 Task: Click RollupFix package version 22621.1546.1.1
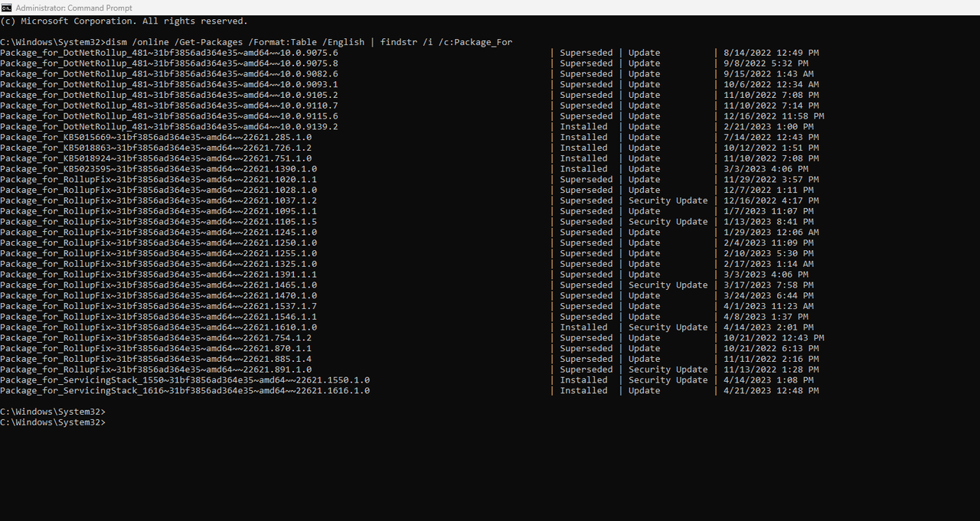point(158,317)
